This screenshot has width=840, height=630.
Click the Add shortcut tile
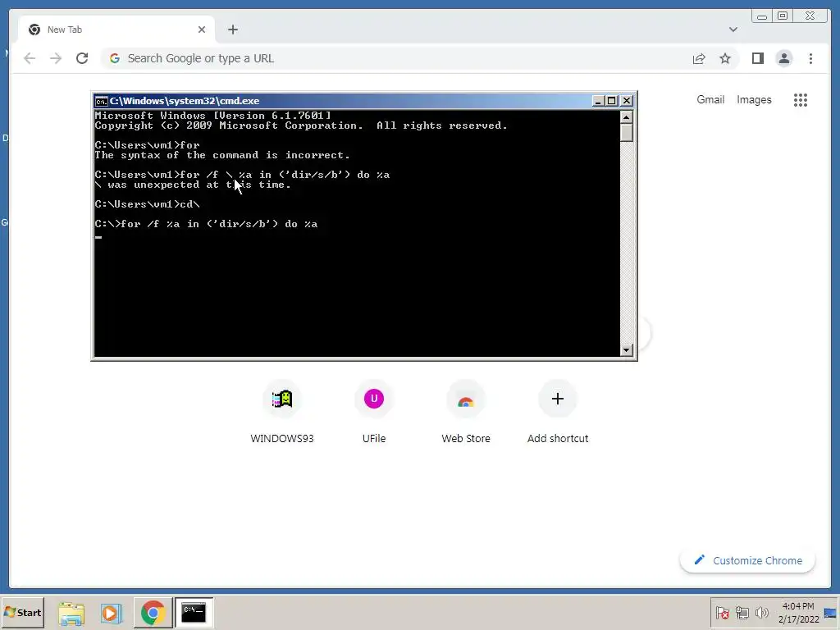557,413
